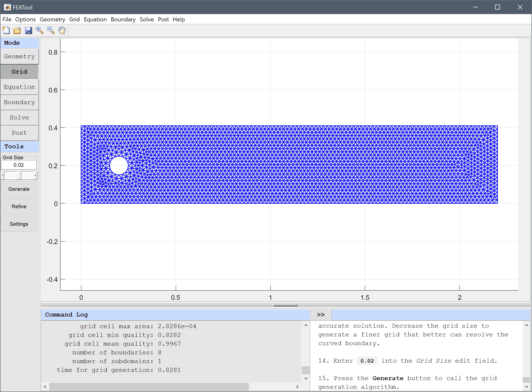Click the Command Log header
The height and width of the screenshot is (392, 532).
[175, 315]
